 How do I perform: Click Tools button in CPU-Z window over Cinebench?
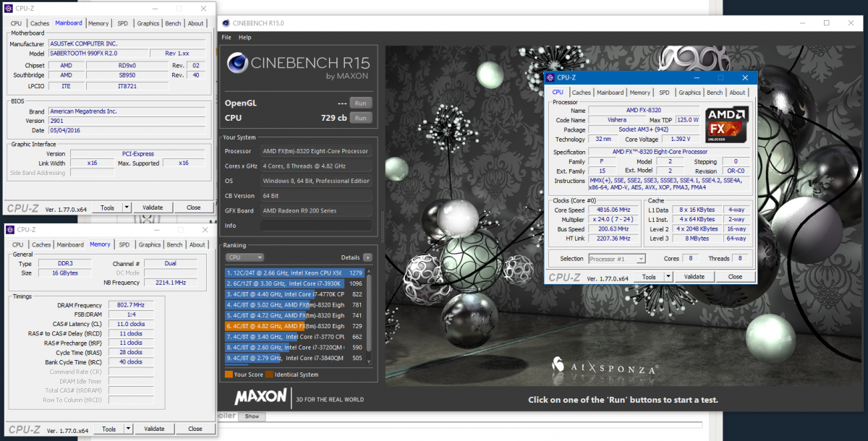(x=649, y=277)
